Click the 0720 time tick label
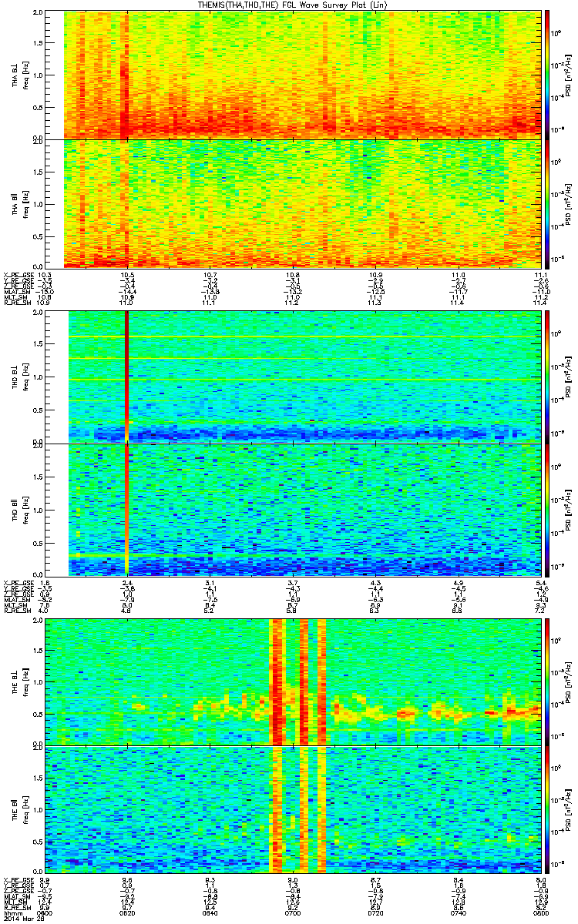Screen dimensions: 578x924 [375, 912]
